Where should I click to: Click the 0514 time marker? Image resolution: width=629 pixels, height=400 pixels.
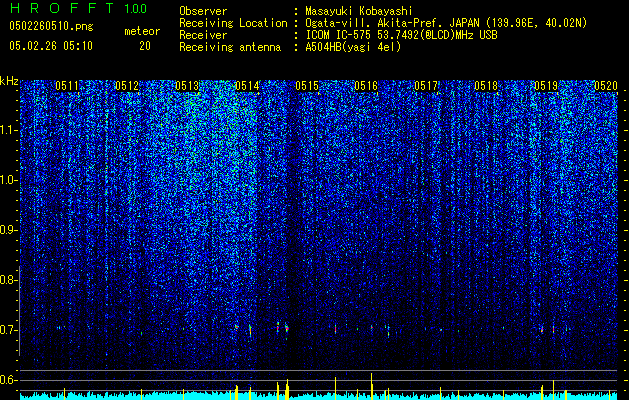coord(247,86)
